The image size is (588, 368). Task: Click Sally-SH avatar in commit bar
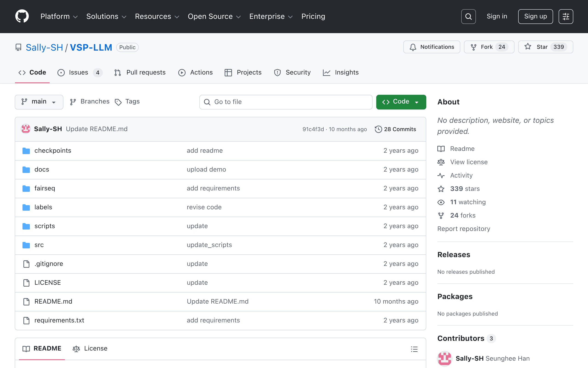(x=25, y=129)
